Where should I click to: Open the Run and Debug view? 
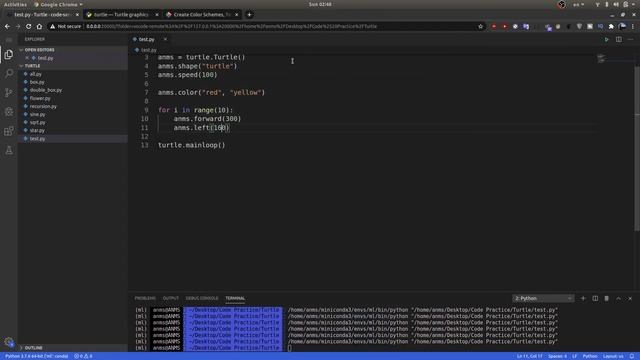[9, 111]
